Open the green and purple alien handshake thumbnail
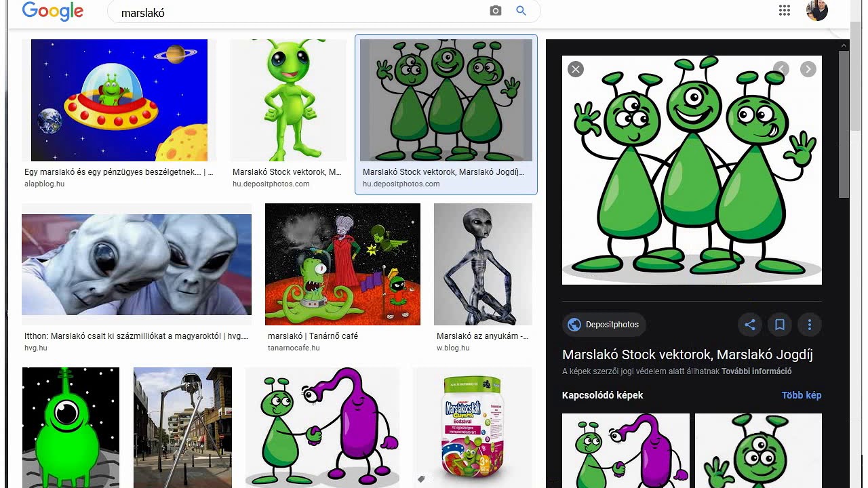The width and height of the screenshot is (868, 488). tap(322, 428)
